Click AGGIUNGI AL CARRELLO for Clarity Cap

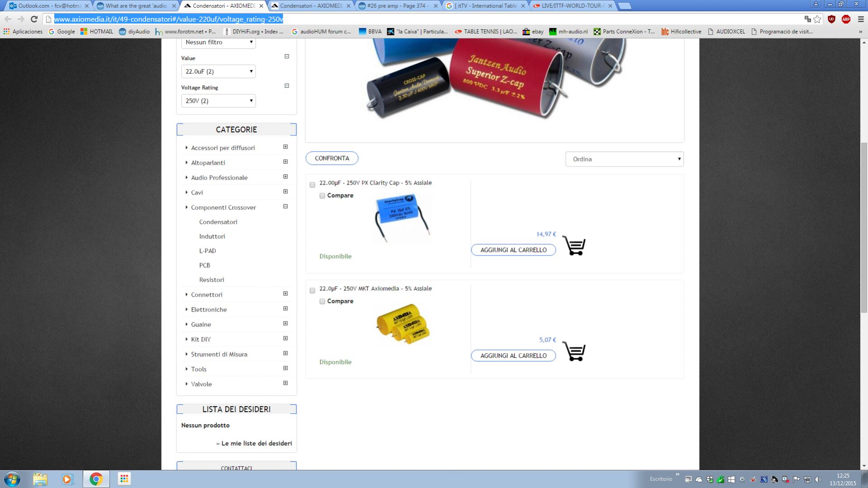coord(513,250)
